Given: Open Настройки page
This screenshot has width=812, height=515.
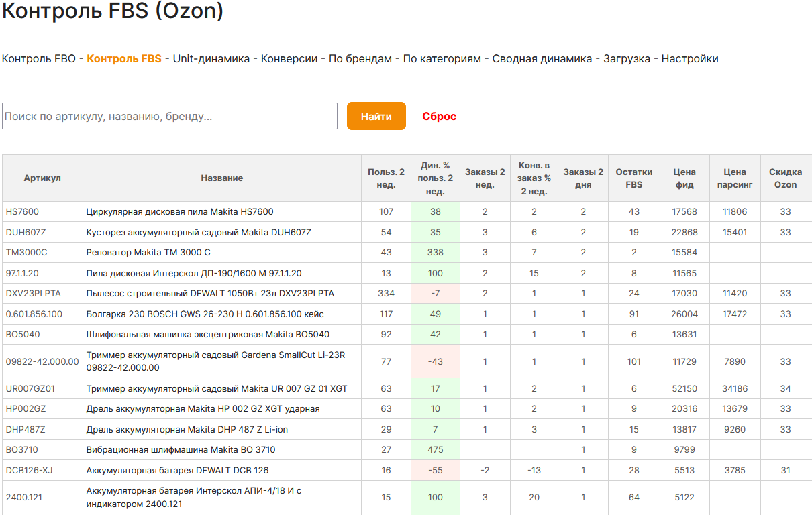Looking at the screenshot, I should [690, 59].
